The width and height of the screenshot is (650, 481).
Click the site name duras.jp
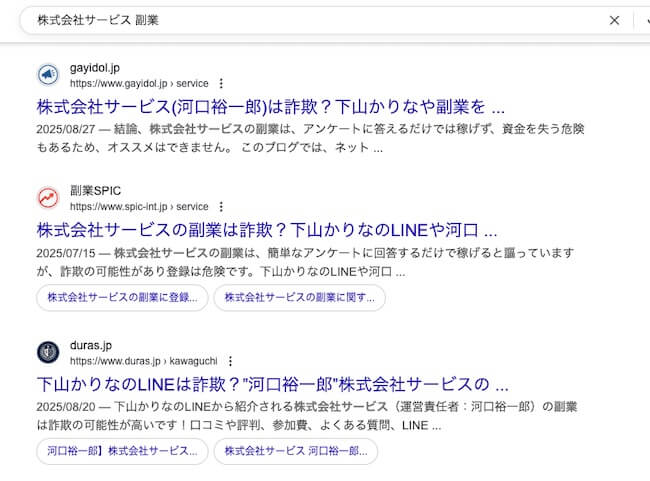(x=91, y=345)
